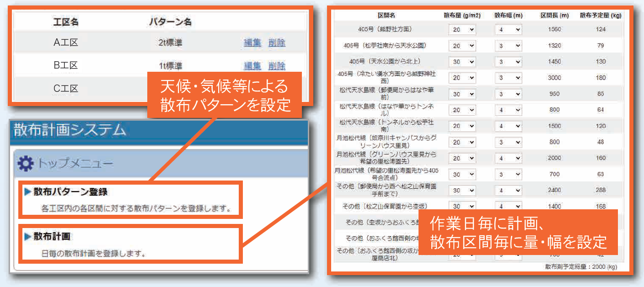Click planned amount value 180
Viewport: 644px width, 287px height.
[x=601, y=78]
